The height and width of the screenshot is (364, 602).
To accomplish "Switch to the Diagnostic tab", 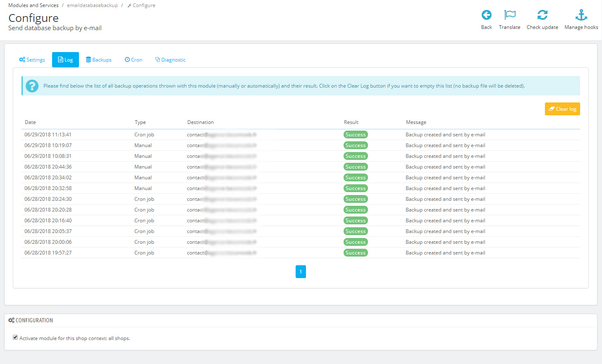I will tap(170, 60).
